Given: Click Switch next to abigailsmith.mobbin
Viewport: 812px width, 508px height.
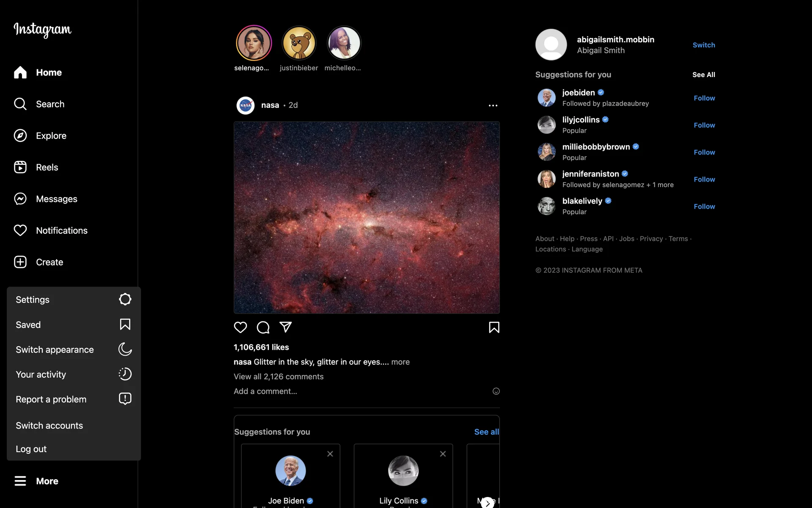Looking at the screenshot, I should 703,45.
